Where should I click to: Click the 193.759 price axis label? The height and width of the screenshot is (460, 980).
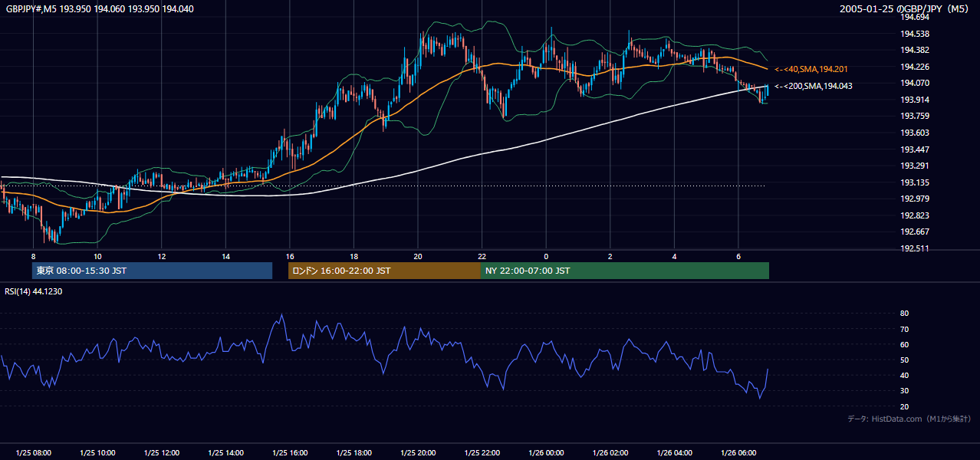[x=915, y=117]
